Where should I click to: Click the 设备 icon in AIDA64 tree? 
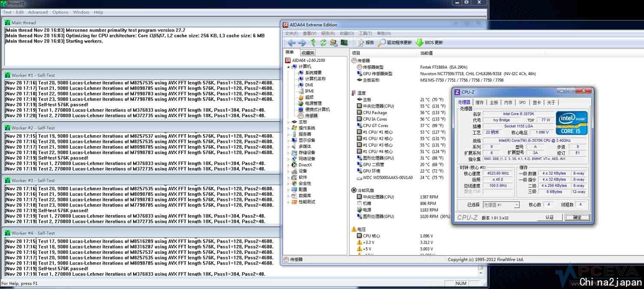pos(294,171)
